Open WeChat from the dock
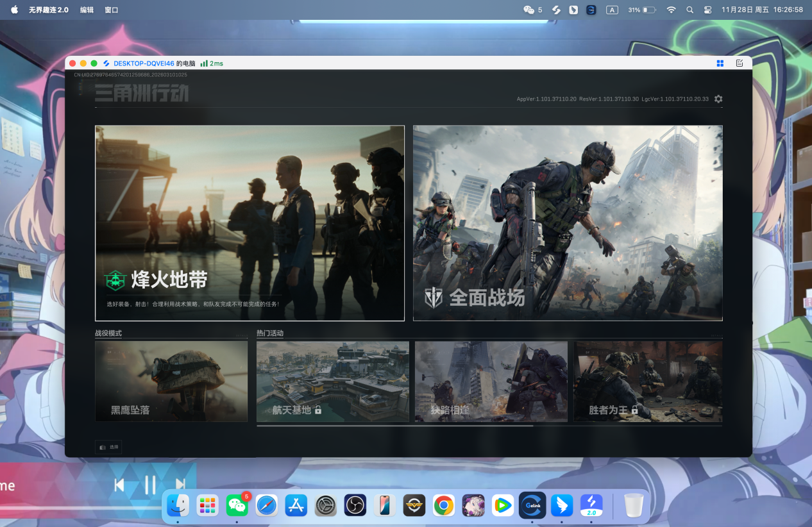812x527 pixels. pyautogui.click(x=237, y=506)
